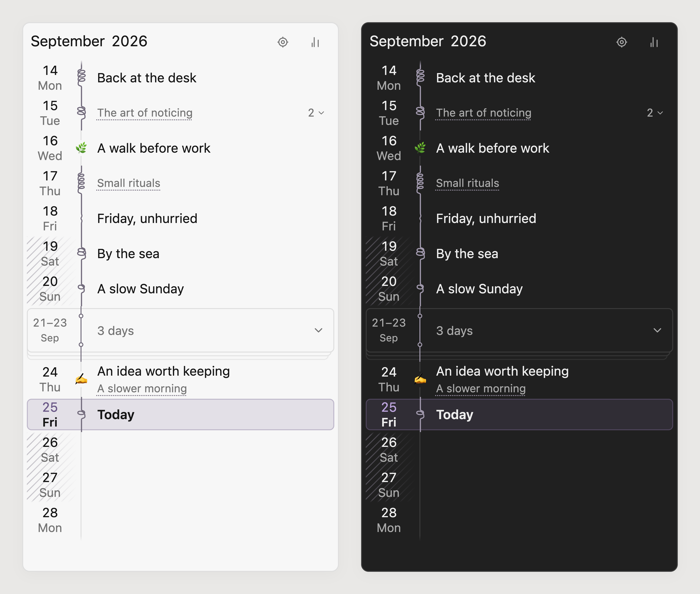The image size is (700, 594).
Task: Open the statistics bar-chart icon in dark panel
Action: 654,42
